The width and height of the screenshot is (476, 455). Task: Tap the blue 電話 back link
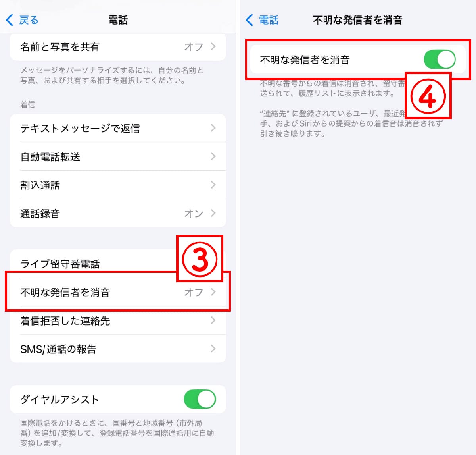269,20
